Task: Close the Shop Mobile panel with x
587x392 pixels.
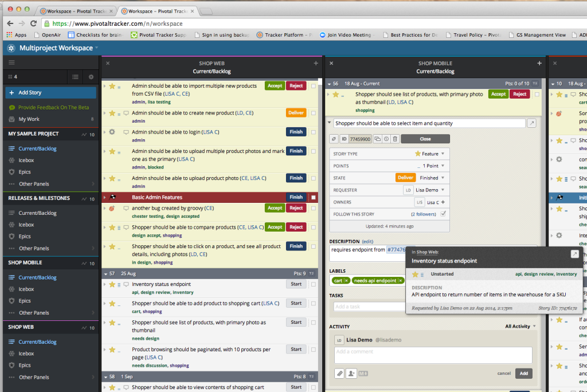Action: [x=331, y=63]
